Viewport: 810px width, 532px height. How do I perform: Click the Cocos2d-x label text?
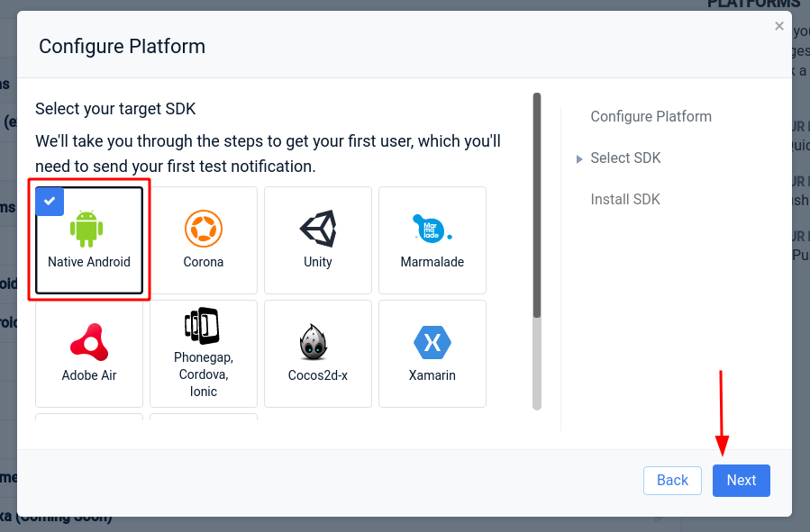click(318, 375)
